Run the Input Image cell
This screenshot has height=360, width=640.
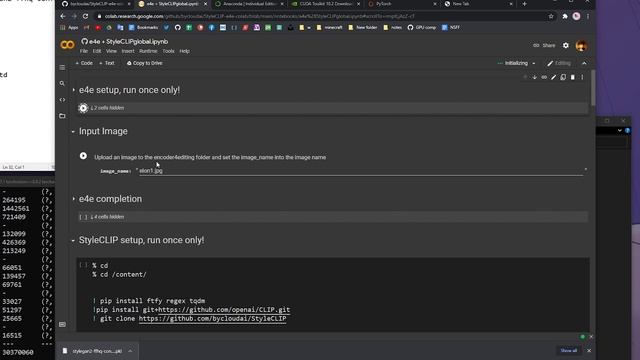[x=83, y=156]
